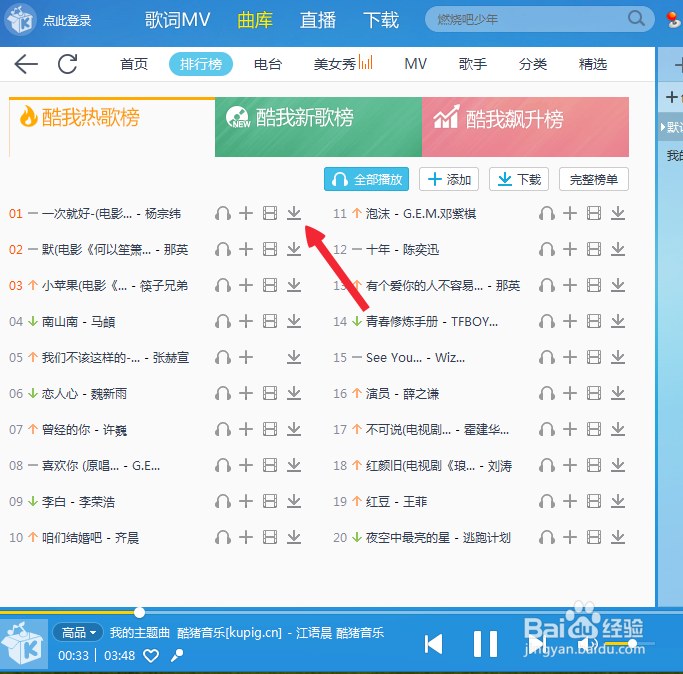The width and height of the screenshot is (683, 674).
Task: Click song title 曾经的你 - 许巍
Action: (85, 430)
